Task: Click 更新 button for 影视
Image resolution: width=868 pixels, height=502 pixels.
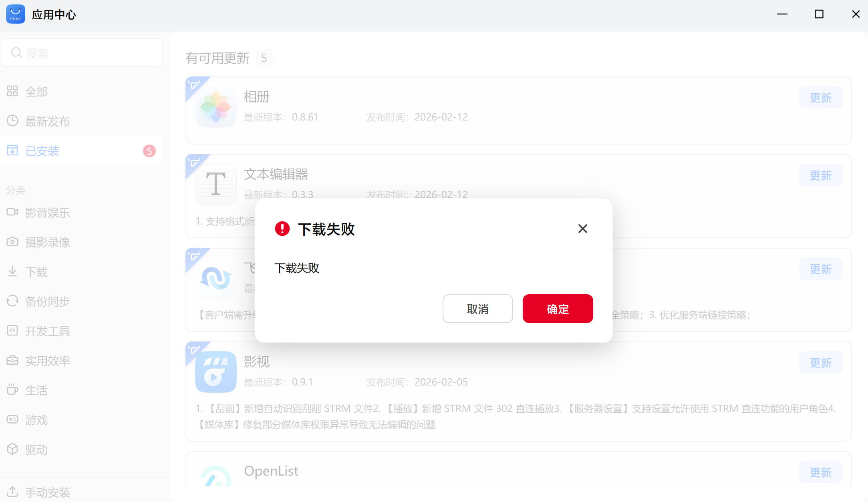Action: click(x=820, y=363)
